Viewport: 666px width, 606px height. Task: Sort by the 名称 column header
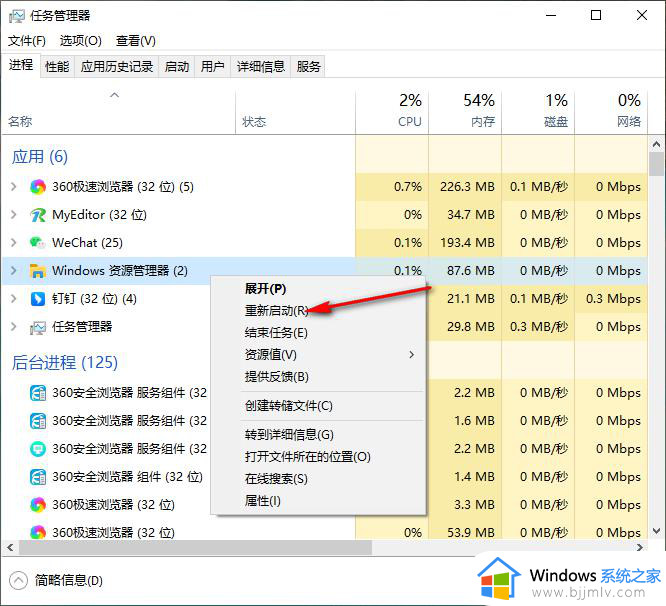click(x=119, y=112)
